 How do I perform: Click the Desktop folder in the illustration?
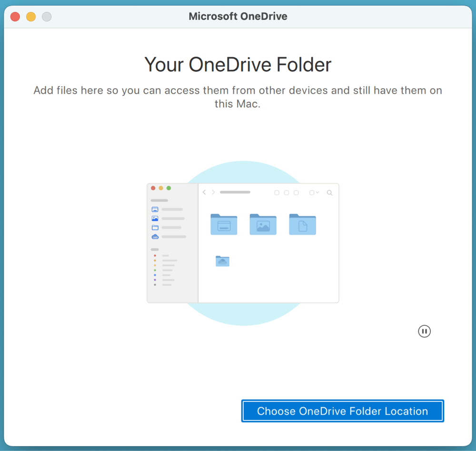click(x=224, y=224)
